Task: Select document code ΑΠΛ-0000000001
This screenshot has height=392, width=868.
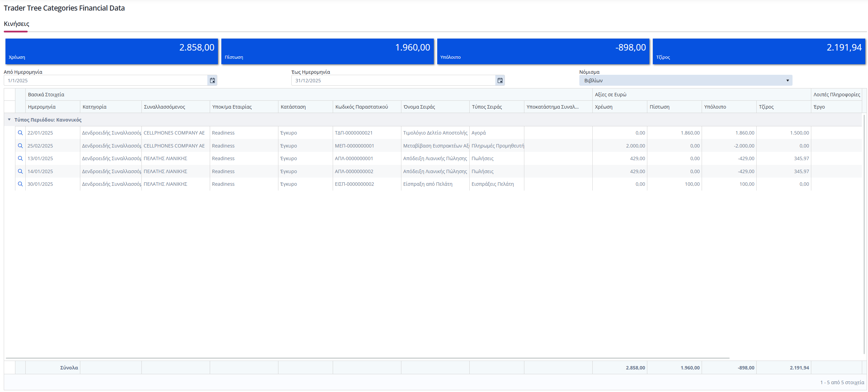Action: (354, 158)
